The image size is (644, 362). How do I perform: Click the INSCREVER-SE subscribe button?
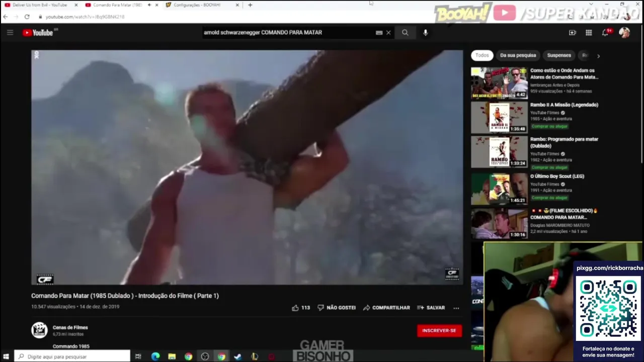(x=439, y=330)
